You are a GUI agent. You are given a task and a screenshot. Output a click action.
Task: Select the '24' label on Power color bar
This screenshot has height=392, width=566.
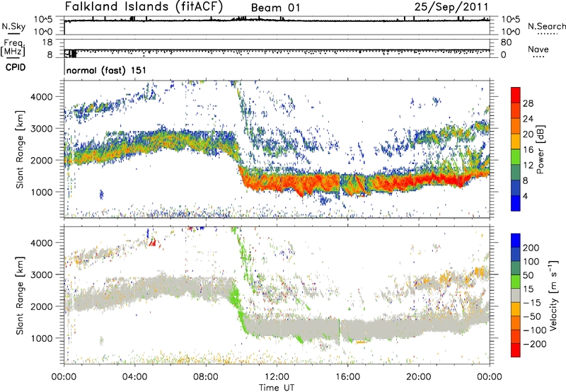point(528,119)
